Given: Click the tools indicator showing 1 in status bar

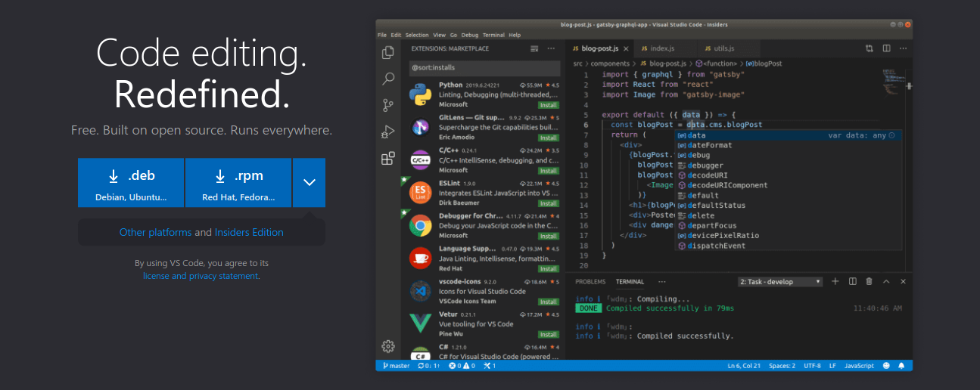Looking at the screenshot, I should (490, 366).
